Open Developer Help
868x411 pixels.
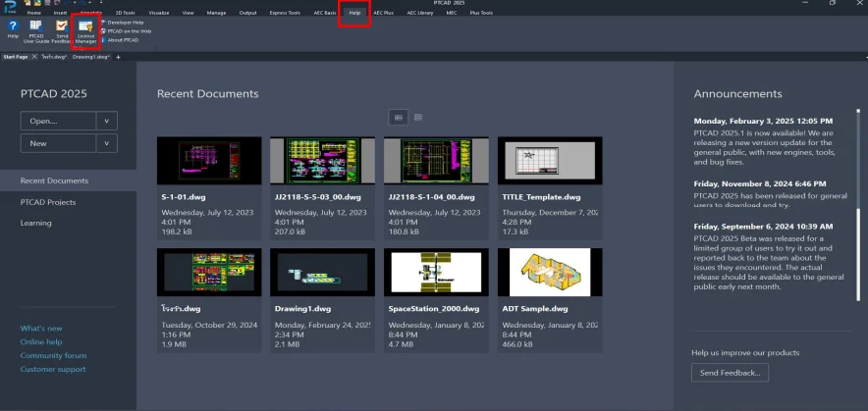point(123,23)
